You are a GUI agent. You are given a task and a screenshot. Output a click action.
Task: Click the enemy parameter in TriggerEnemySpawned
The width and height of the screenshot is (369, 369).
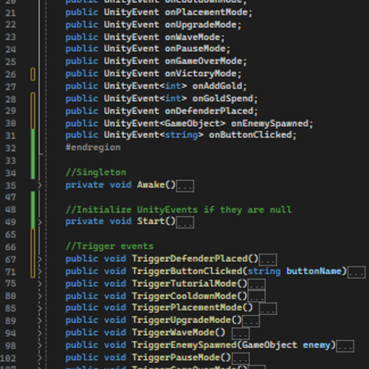click(x=316, y=345)
